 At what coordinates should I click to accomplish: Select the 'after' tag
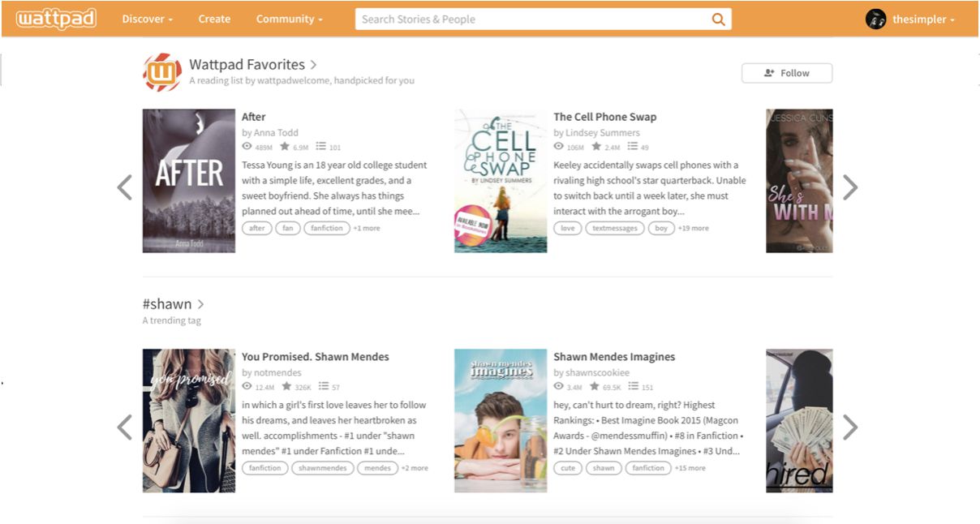pyautogui.click(x=257, y=228)
